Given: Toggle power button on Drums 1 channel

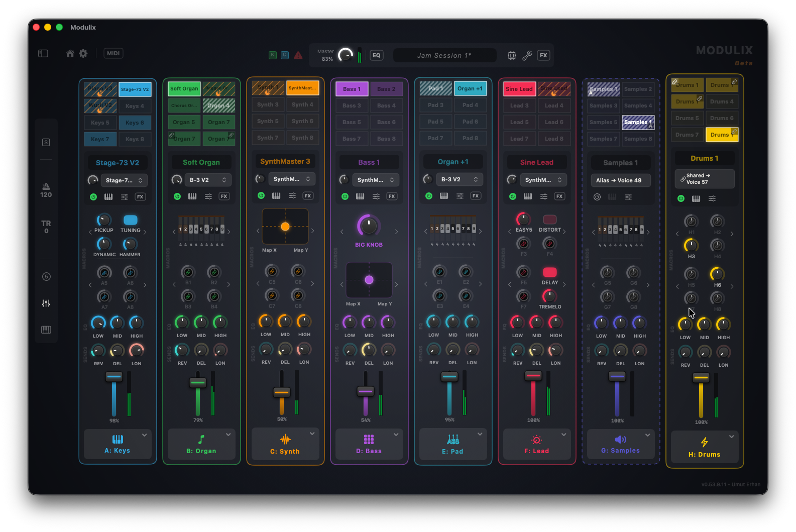Looking at the screenshot, I should (681, 198).
